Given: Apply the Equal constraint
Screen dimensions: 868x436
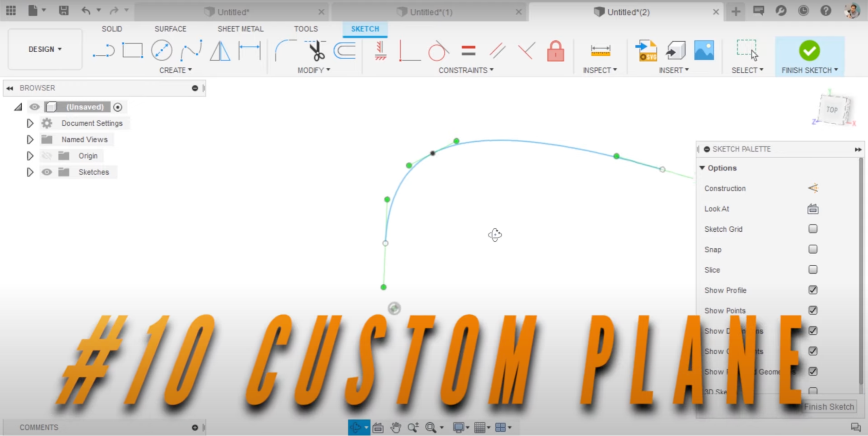Looking at the screenshot, I should click(x=469, y=51).
